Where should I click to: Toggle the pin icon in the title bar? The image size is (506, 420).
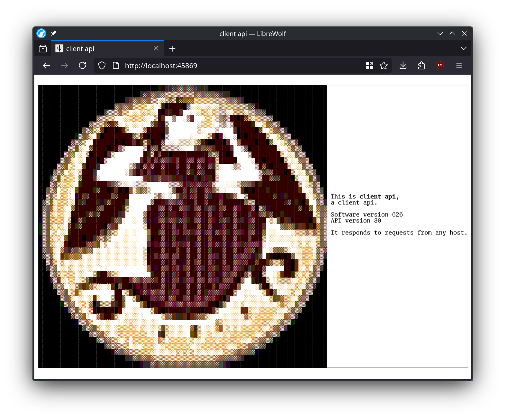[53, 33]
